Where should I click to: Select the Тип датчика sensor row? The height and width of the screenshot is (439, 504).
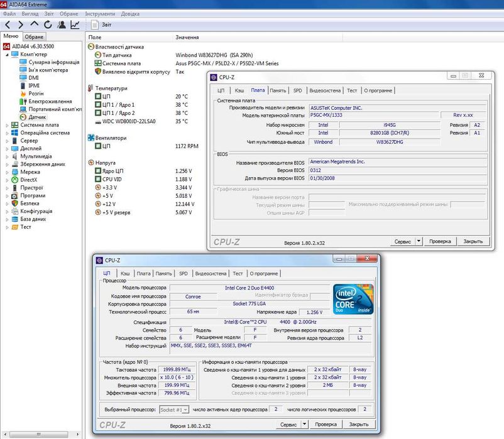pyautogui.click(x=173, y=55)
